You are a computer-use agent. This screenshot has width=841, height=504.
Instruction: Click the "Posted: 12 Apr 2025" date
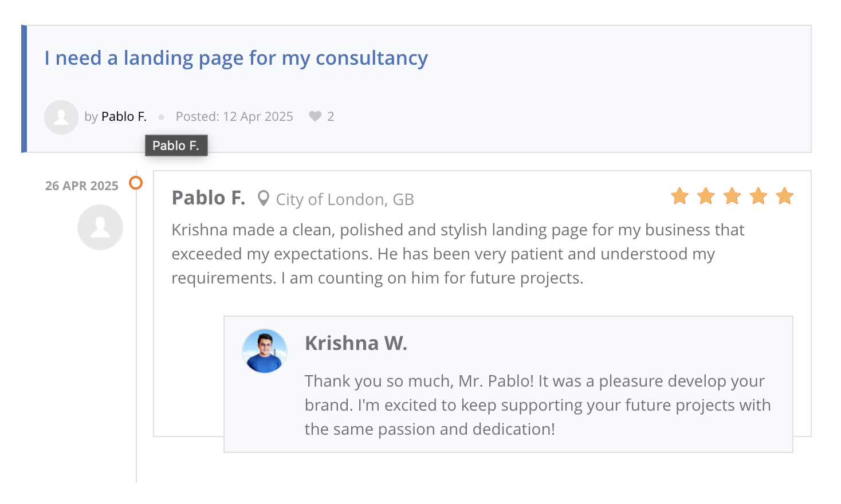pyautogui.click(x=234, y=117)
